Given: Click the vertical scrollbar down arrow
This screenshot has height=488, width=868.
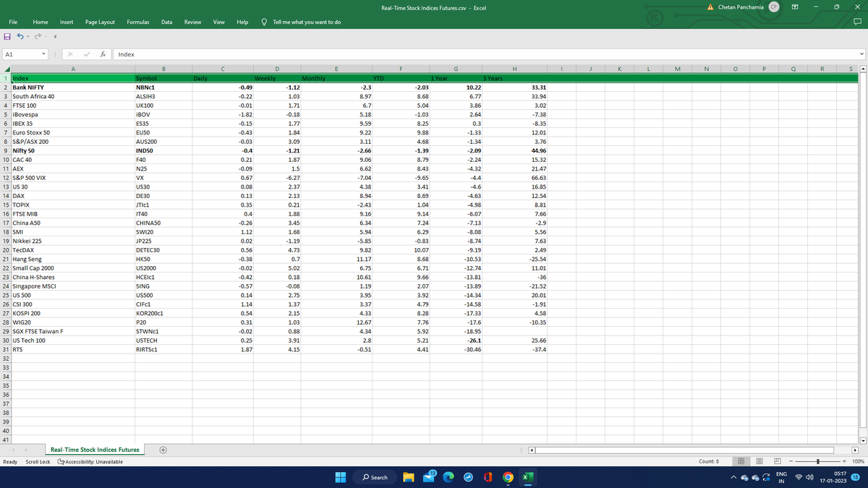Looking at the screenshot, I should tap(863, 440).
